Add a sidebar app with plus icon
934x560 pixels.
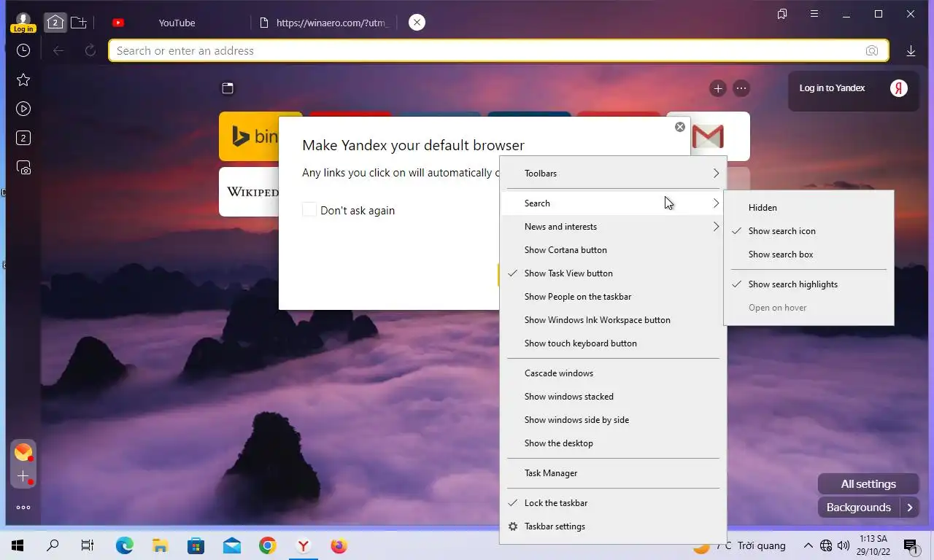pyautogui.click(x=23, y=477)
